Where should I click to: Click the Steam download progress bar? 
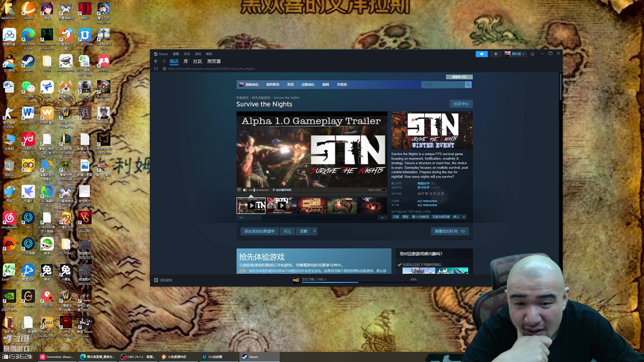pos(359,283)
